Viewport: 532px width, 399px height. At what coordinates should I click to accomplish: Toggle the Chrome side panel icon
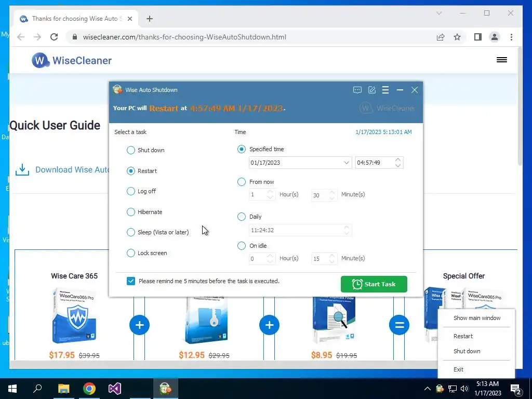(478, 37)
